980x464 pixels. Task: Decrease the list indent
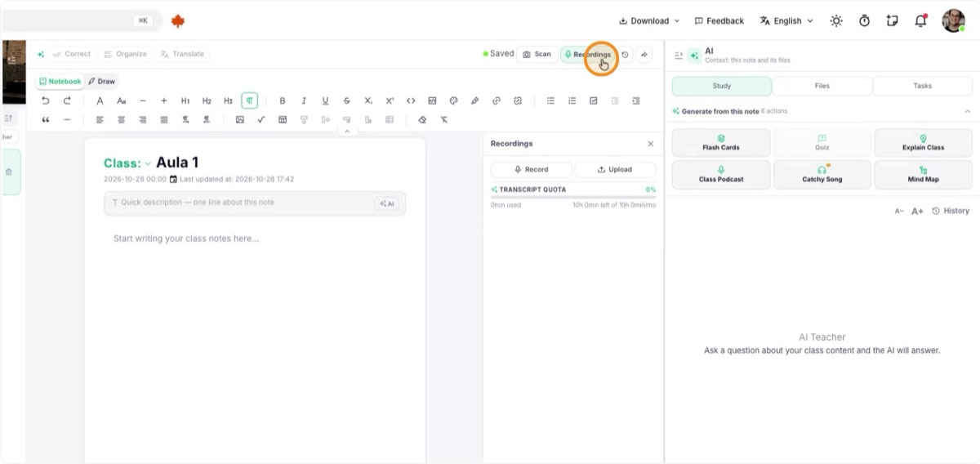(x=615, y=100)
